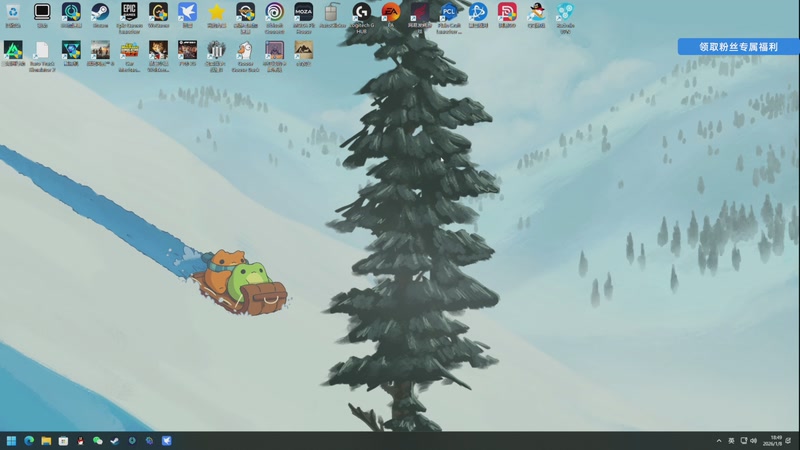Open the dark red wing-logo shortcut
The width and height of the screenshot is (800, 450).
pyautogui.click(x=420, y=17)
